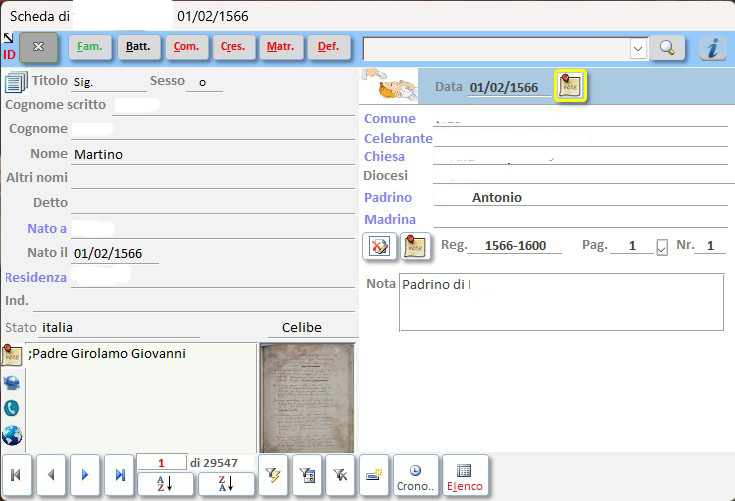This screenshot has height=501, width=735.
Task: Click the Nato a label link
Action: coord(47,229)
